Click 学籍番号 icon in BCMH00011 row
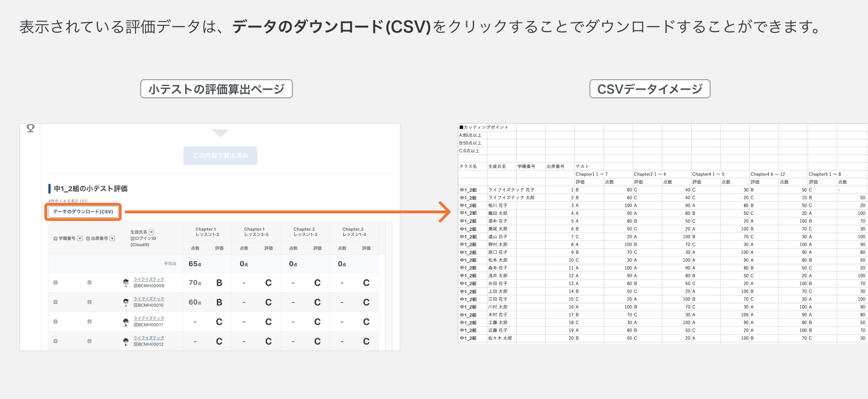This screenshot has height=399, width=868. click(x=55, y=322)
